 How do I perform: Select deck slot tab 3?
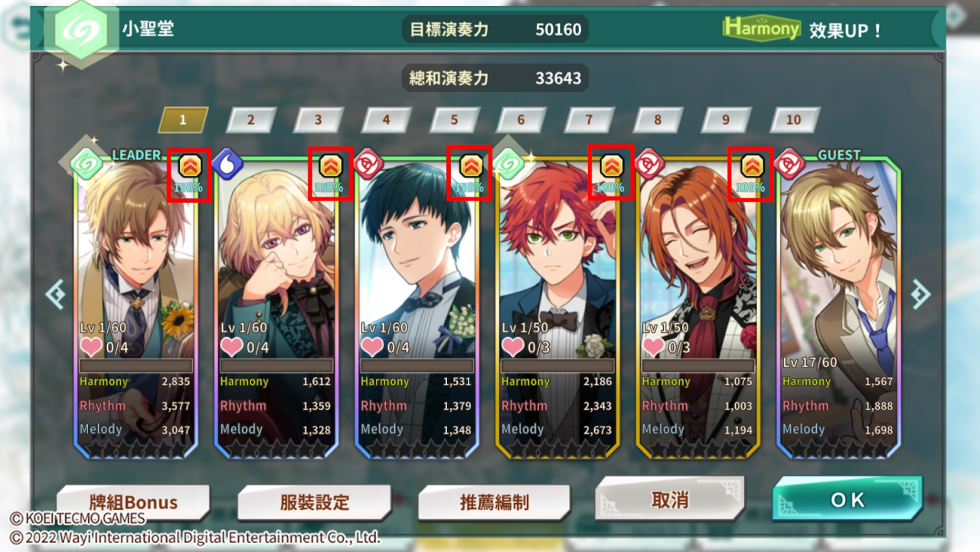(x=318, y=120)
